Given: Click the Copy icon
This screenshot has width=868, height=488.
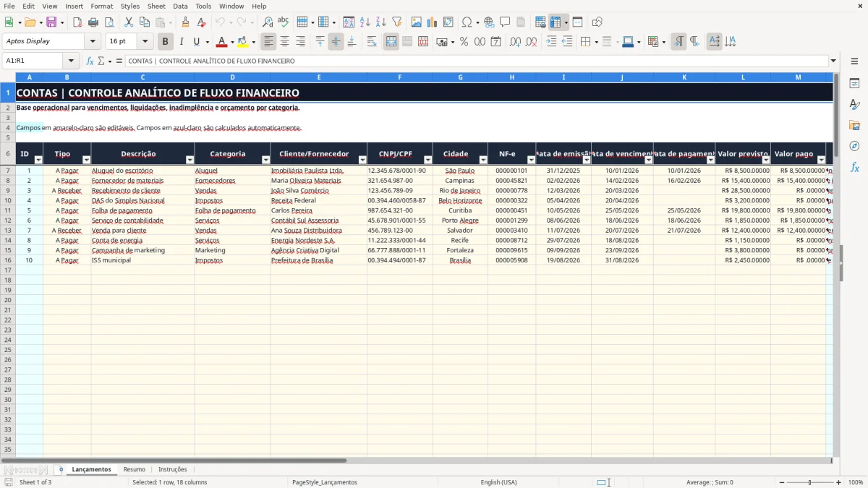Looking at the screenshot, I should tap(145, 22).
